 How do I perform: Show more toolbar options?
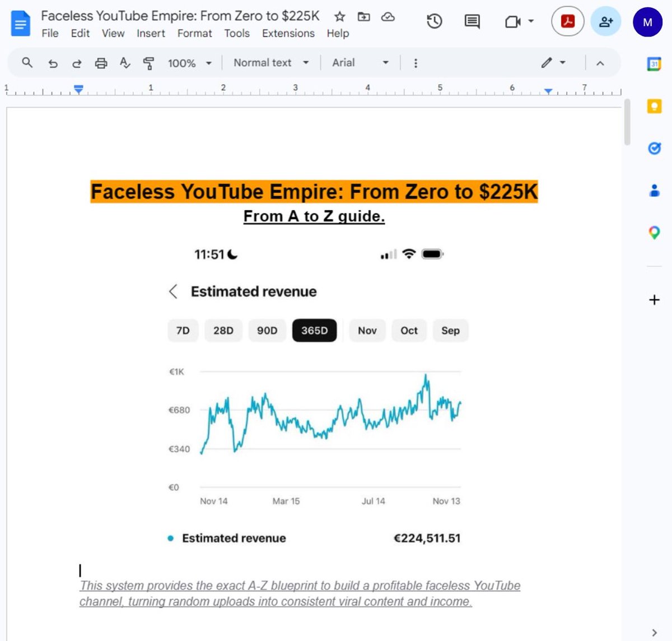[x=415, y=63]
